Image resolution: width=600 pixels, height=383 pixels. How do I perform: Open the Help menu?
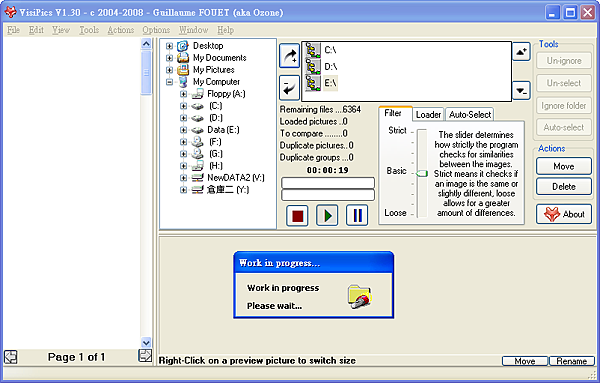point(225,30)
